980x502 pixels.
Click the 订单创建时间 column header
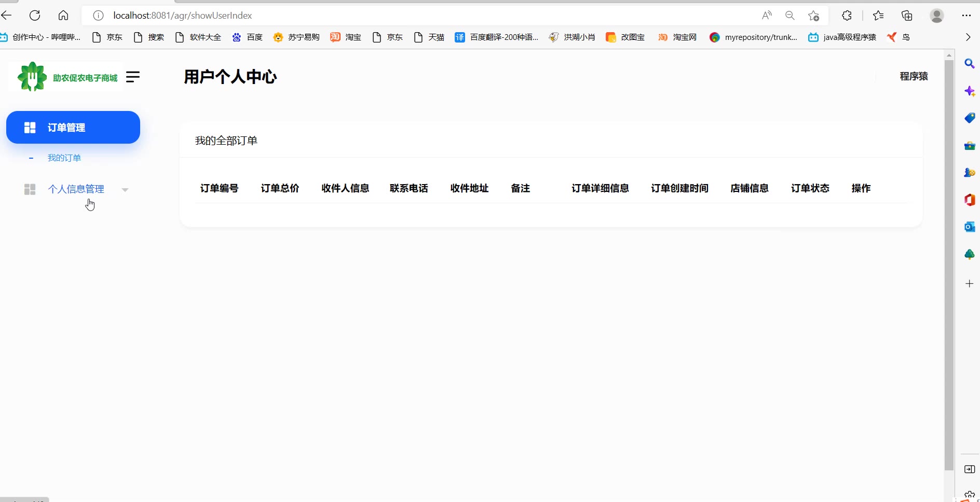680,188
